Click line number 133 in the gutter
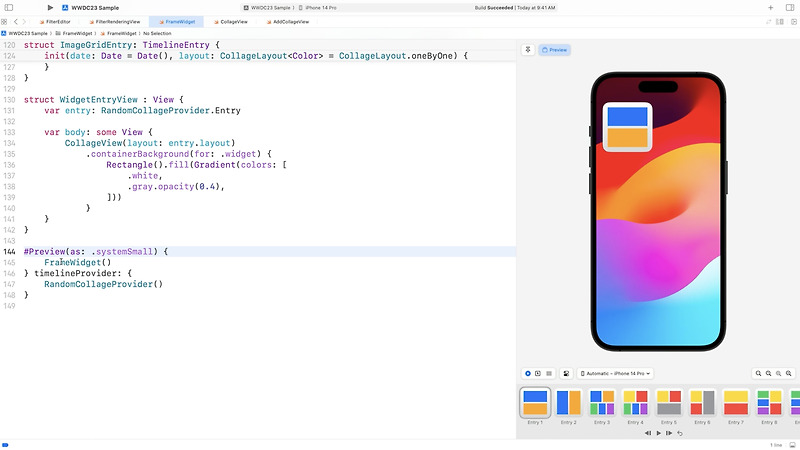 click(x=9, y=132)
